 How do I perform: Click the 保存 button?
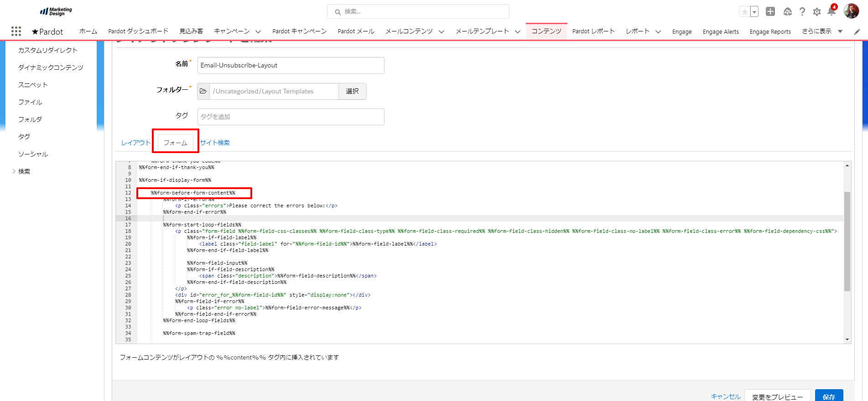coord(828,396)
